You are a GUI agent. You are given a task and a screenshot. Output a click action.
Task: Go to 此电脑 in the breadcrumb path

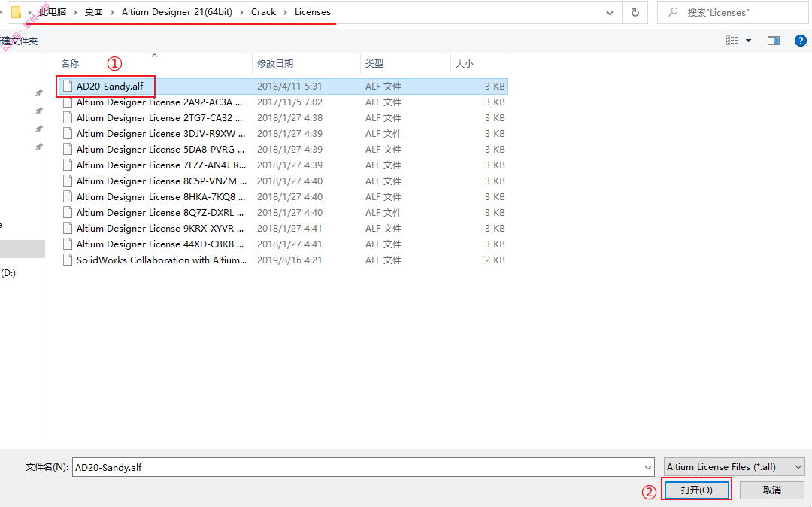coord(53,12)
